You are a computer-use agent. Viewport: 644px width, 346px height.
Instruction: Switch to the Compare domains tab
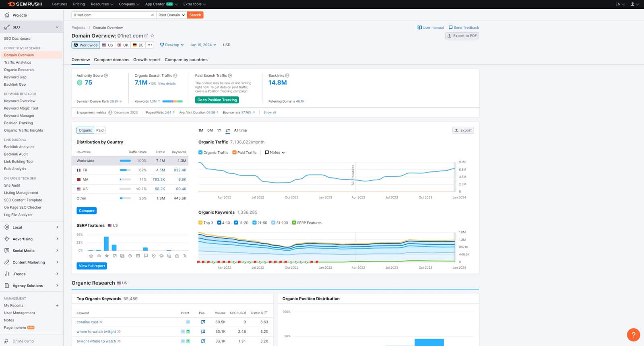[x=111, y=60]
